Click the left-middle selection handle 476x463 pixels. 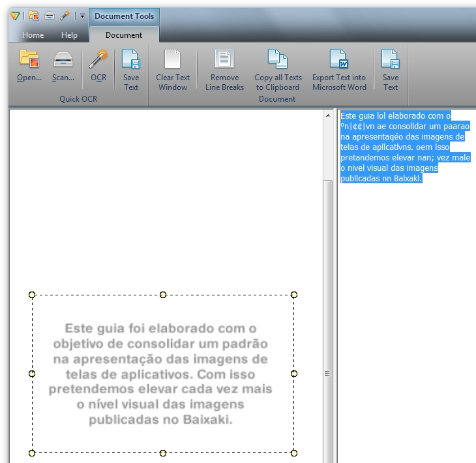tap(32, 374)
